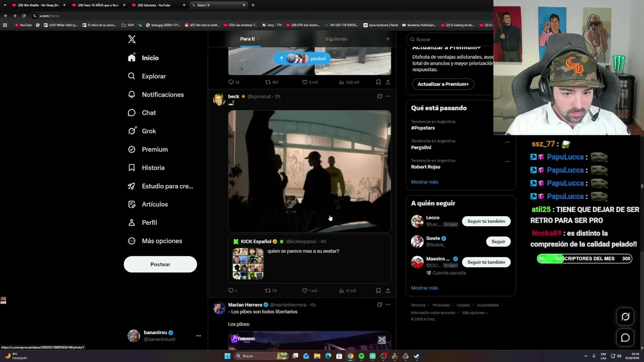Follow Lecco back
Screen dimensions: 644x362
(486, 221)
